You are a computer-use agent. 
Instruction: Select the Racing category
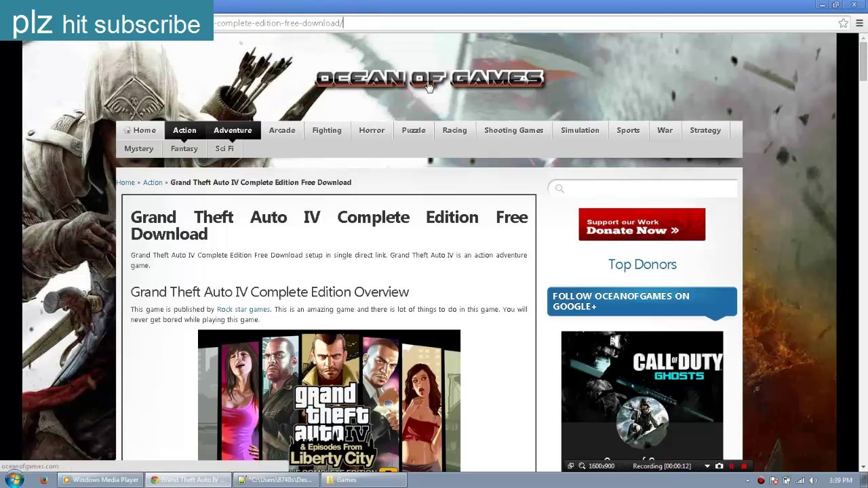454,130
